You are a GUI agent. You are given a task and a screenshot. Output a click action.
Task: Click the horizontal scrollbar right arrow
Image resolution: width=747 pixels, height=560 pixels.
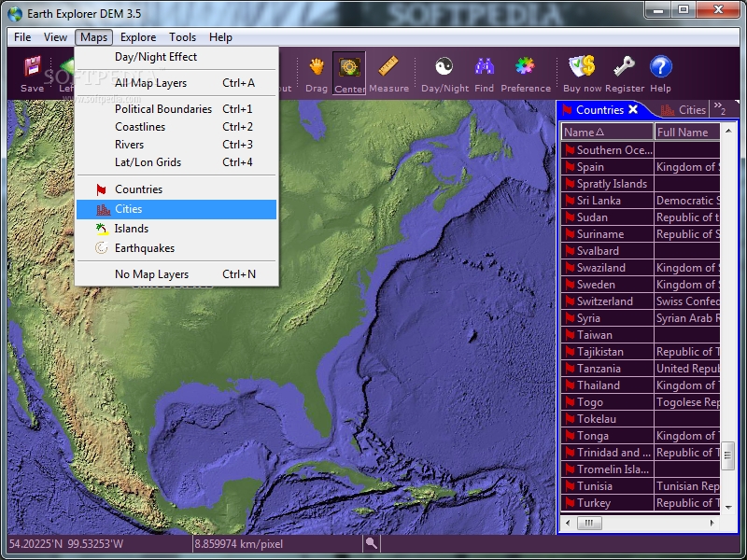(712, 523)
